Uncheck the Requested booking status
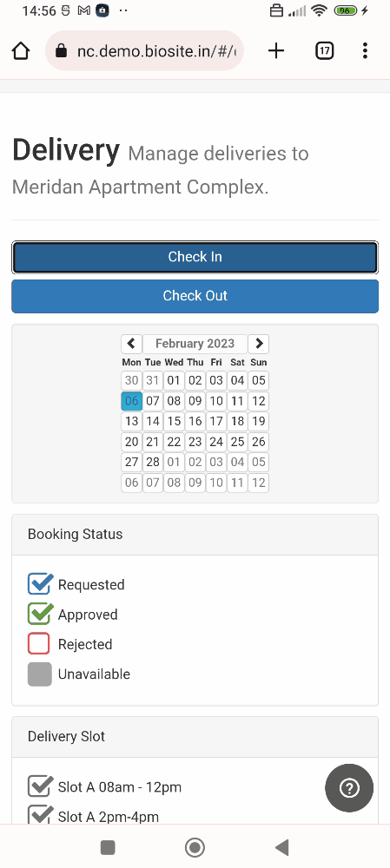Screen dimensions: 390x868 [x=40, y=584]
